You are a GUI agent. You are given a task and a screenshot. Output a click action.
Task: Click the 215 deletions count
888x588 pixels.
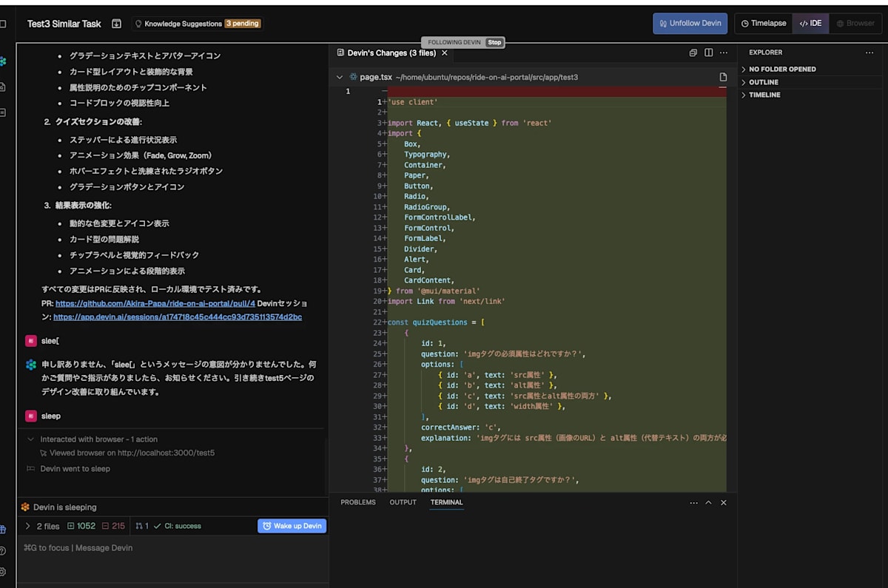(113, 526)
